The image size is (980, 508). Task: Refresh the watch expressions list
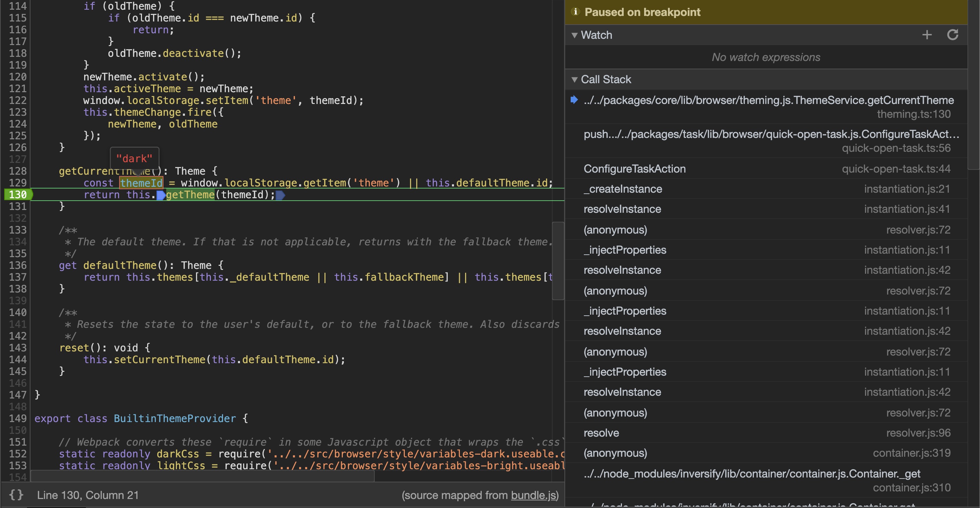(953, 35)
